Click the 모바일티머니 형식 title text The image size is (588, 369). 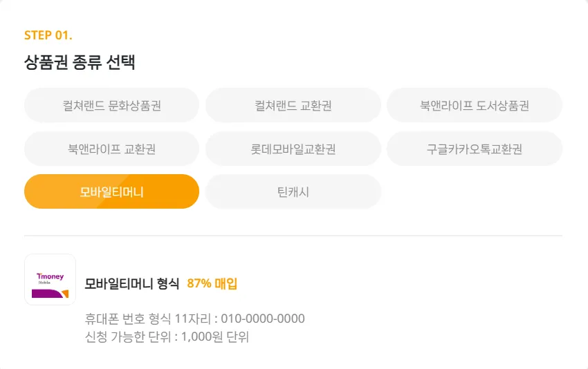point(132,283)
